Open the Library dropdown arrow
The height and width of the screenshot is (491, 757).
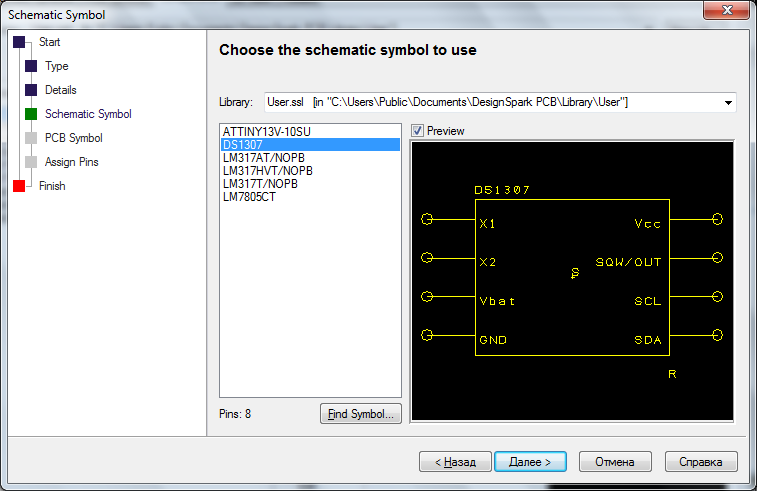click(728, 102)
